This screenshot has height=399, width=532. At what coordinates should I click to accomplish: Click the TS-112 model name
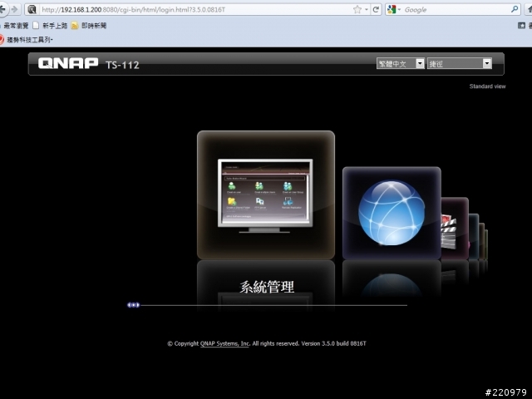click(x=122, y=65)
